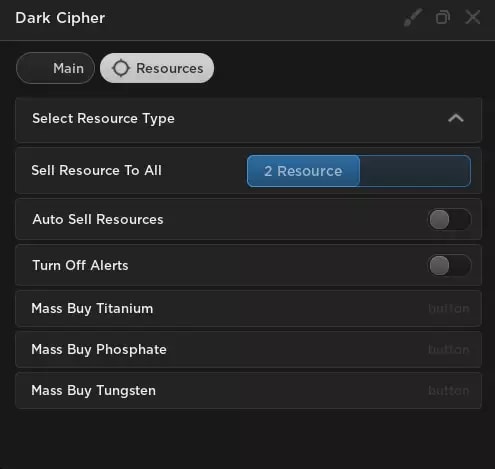This screenshot has height=469, width=495.
Task: Collapse the Select Resource Type dropdown
Action: click(248, 119)
